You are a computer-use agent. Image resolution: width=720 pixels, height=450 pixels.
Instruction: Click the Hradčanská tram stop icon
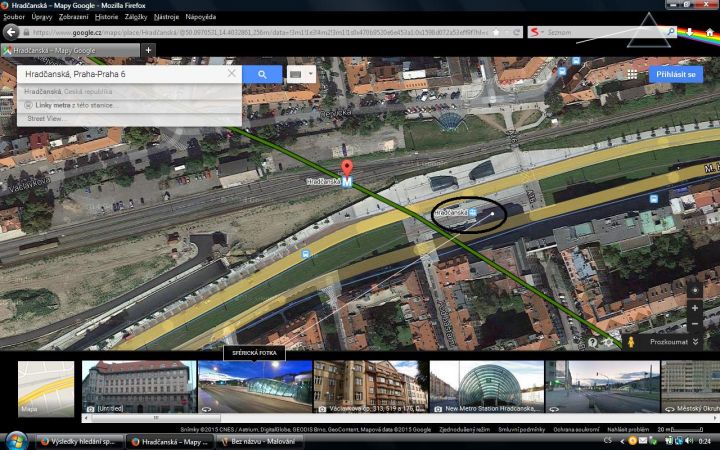pyautogui.click(x=472, y=212)
